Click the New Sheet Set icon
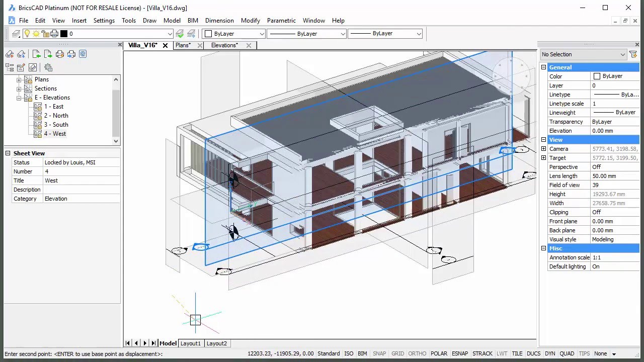The width and height of the screenshot is (644, 362). [x=10, y=54]
